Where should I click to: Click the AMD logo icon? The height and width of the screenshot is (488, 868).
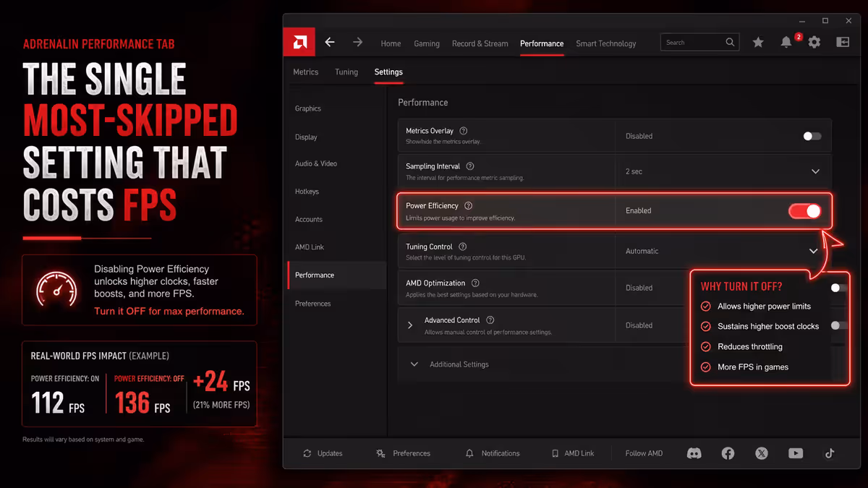coord(299,43)
